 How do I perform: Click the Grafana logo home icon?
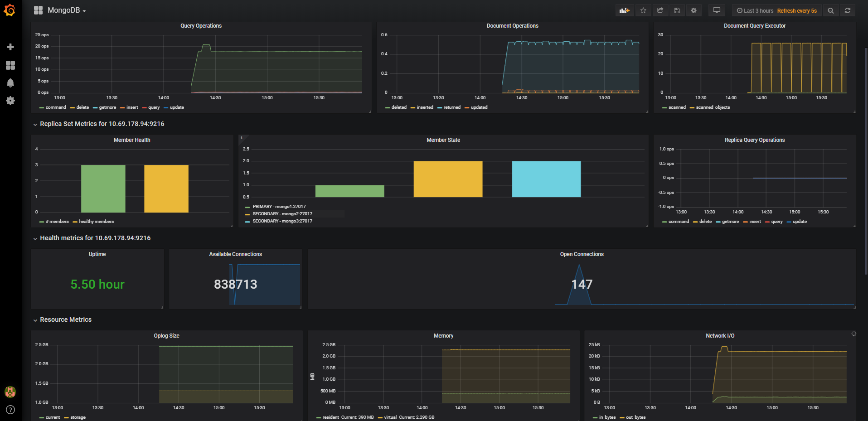pyautogui.click(x=10, y=10)
